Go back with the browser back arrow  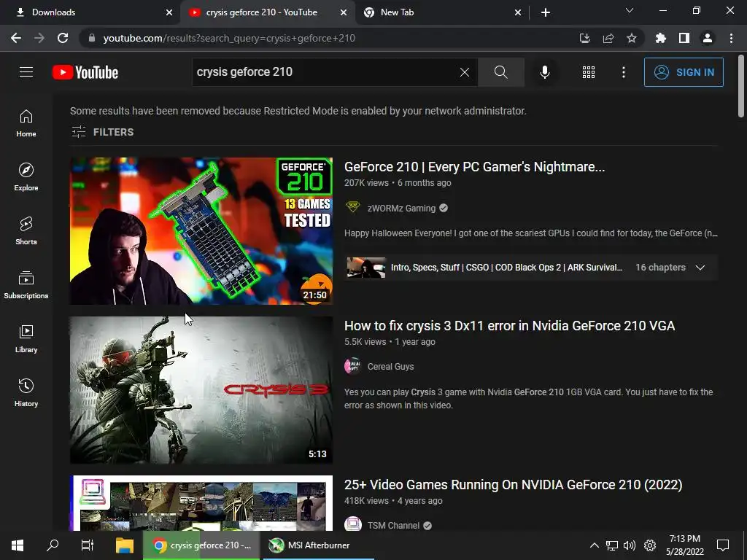16,38
